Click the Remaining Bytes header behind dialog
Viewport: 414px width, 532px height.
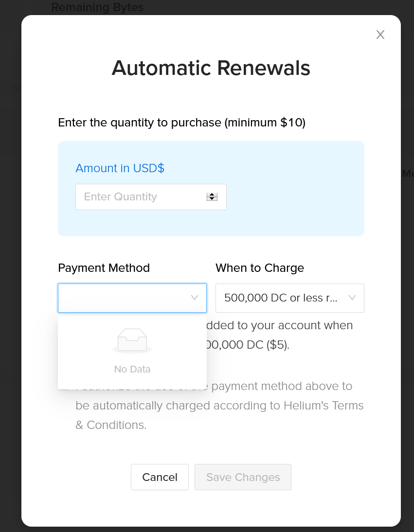pos(97,7)
